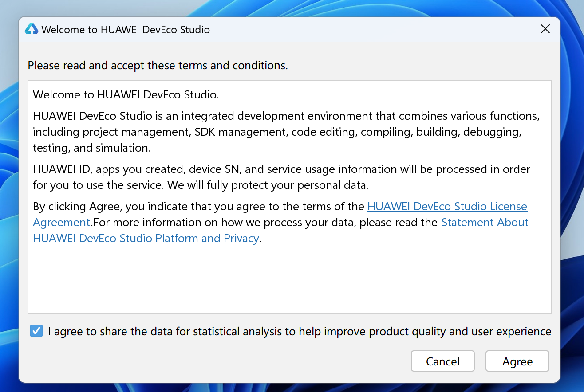Open the HUAWEI DevEco Studio License Agreement link
The width and height of the screenshot is (584, 392).
pyautogui.click(x=447, y=206)
